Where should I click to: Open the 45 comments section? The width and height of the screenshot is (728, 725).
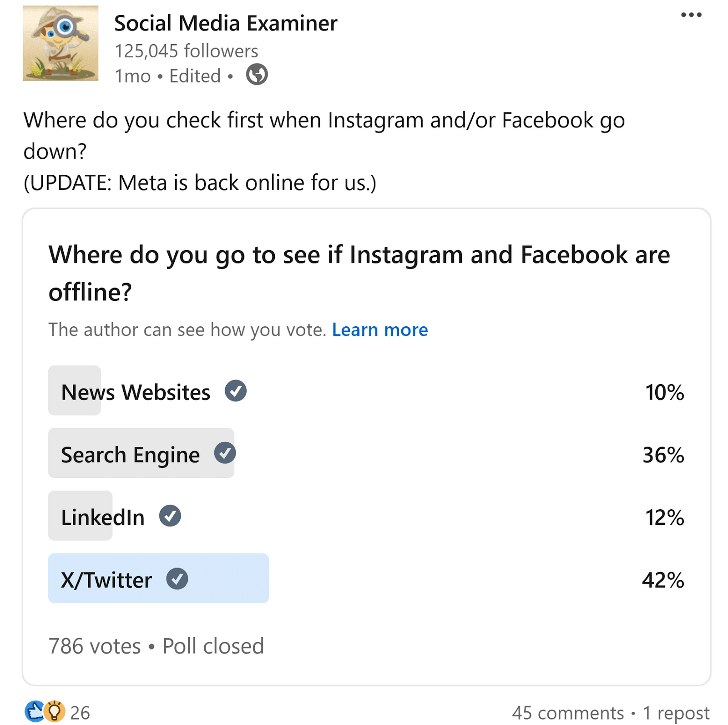click(x=567, y=712)
